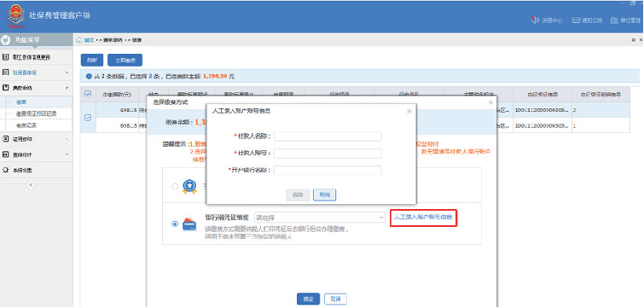Screen dimensions: 644x308
Task: Click the restore panel icon at top right
Action: [x=633, y=40]
